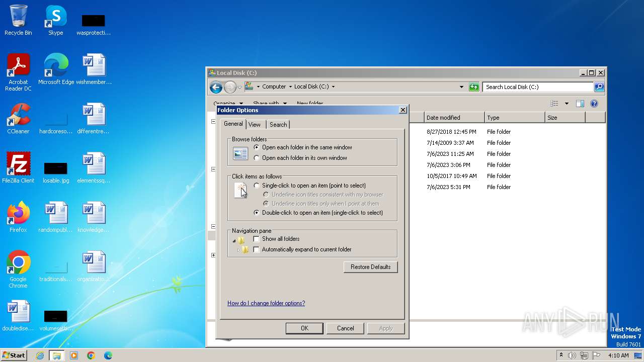Sort by Date modified column header

pyautogui.click(x=454, y=118)
